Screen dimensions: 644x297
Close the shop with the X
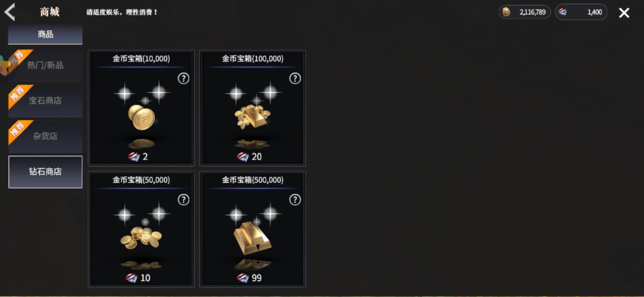tap(624, 13)
